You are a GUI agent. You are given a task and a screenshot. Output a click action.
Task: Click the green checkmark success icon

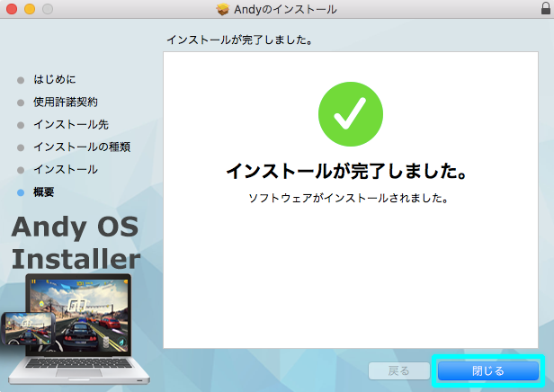351,114
